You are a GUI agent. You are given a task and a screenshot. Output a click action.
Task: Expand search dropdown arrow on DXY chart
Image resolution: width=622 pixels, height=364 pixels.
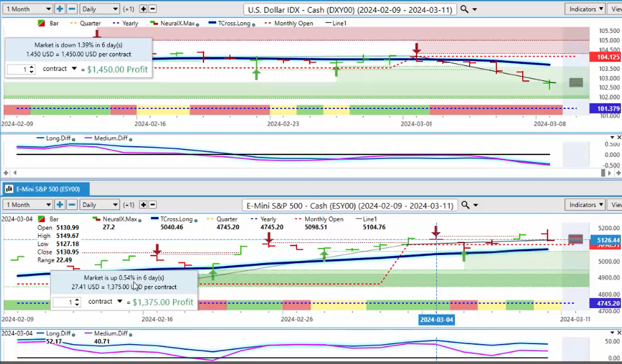[x=475, y=9]
